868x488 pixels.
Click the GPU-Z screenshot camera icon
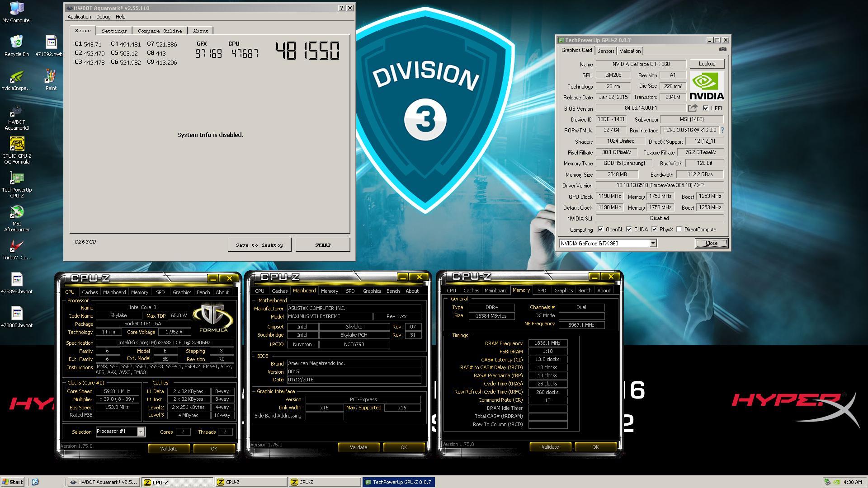[x=723, y=49]
